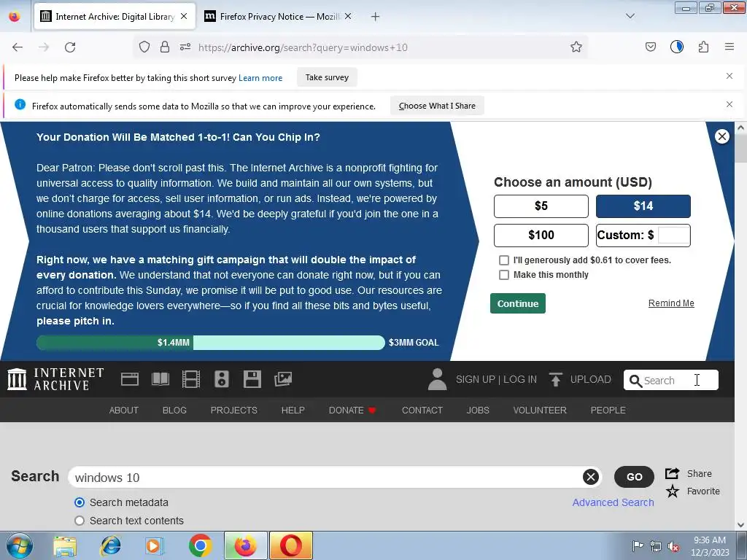Click the upload arrow icon

point(555,379)
